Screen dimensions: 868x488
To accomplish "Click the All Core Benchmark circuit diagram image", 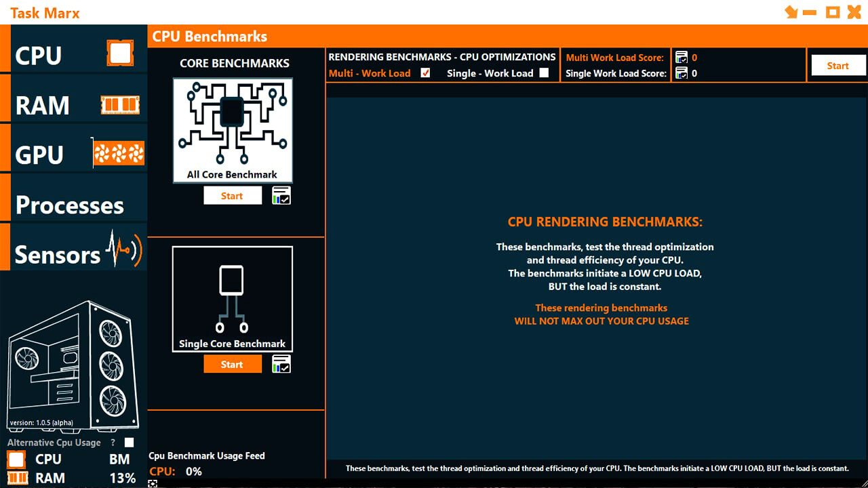I will point(233,125).
